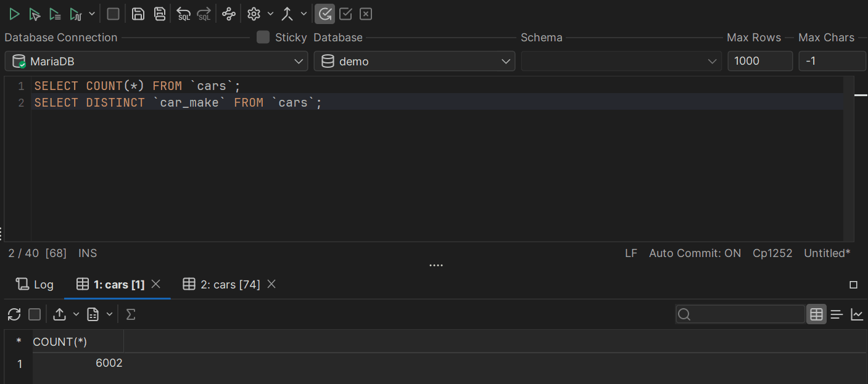The width and height of the screenshot is (868, 384).
Task: Click the SQL undo arrow icon
Action: (x=183, y=14)
